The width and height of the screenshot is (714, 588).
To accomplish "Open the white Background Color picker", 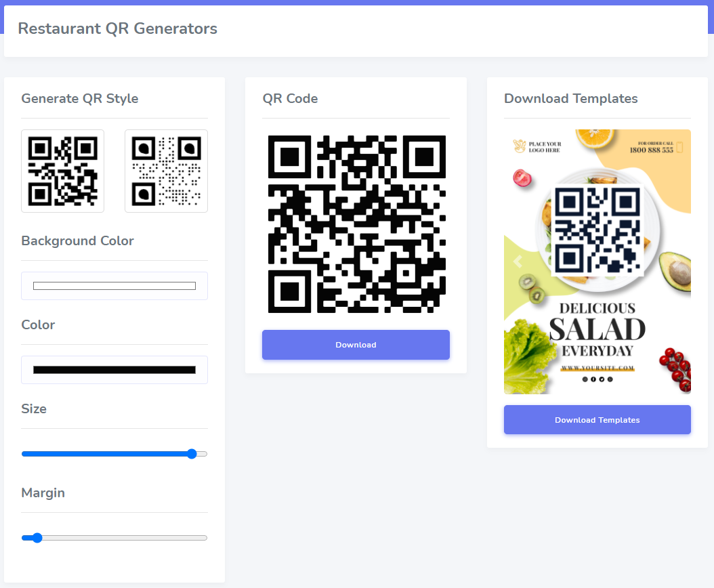I will point(114,286).
